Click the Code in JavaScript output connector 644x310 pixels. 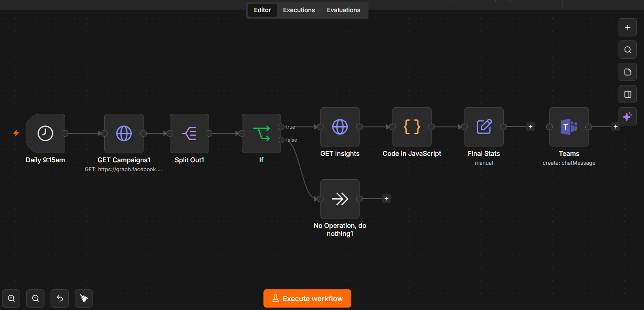click(x=431, y=127)
